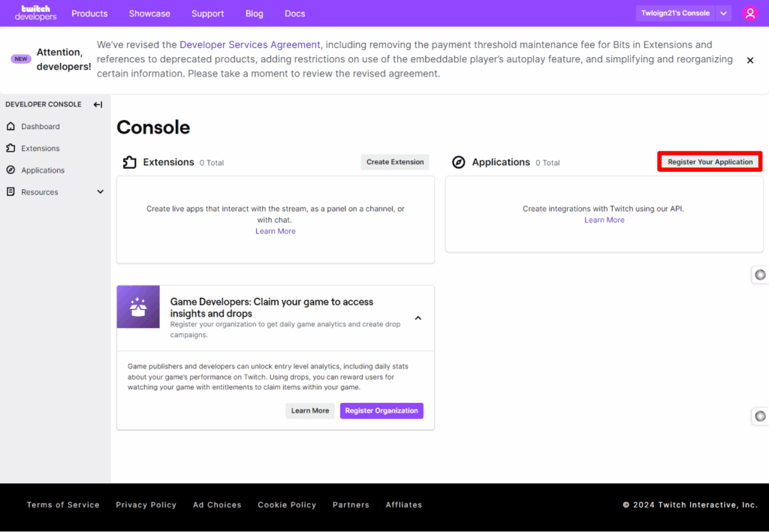The height and width of the screenshot is (532, 769).
Task: Click the Register Organization button
Action: tap(381, 410)
